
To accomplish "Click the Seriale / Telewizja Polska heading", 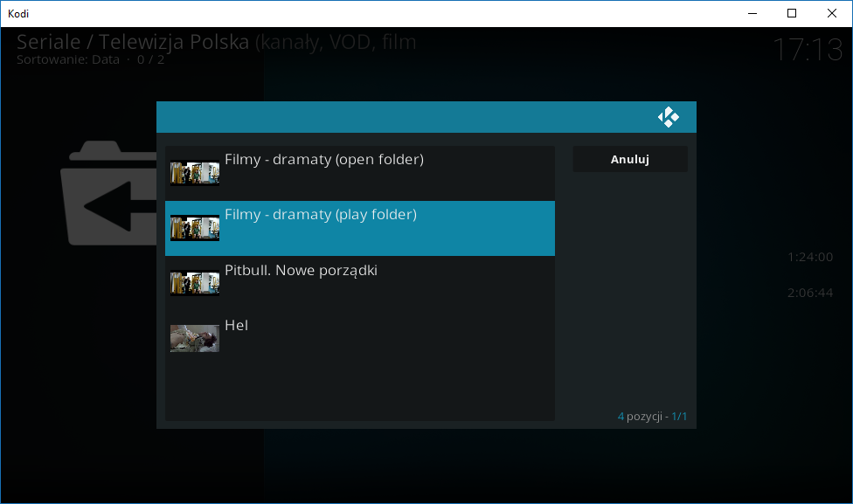I will click(x=133, y=42).
